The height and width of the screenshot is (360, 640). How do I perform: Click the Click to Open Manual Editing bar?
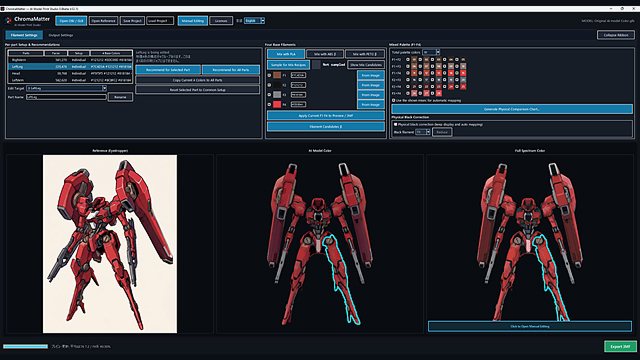tap(530, 327)
